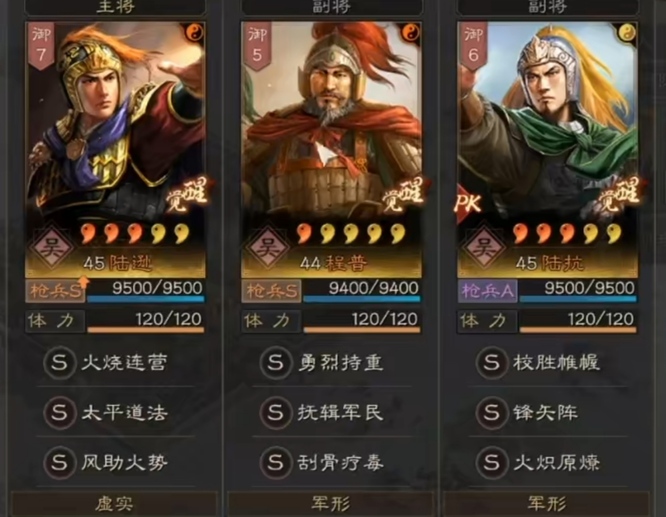Tap the 吴 faction emblem on 程普's card

[268, 247]
